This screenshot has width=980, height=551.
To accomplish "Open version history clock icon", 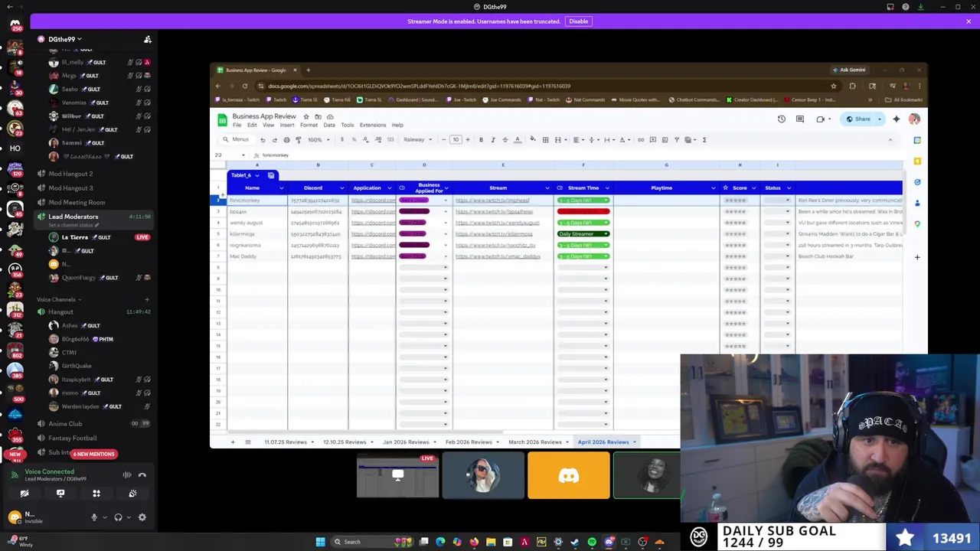I will (781, 119).
